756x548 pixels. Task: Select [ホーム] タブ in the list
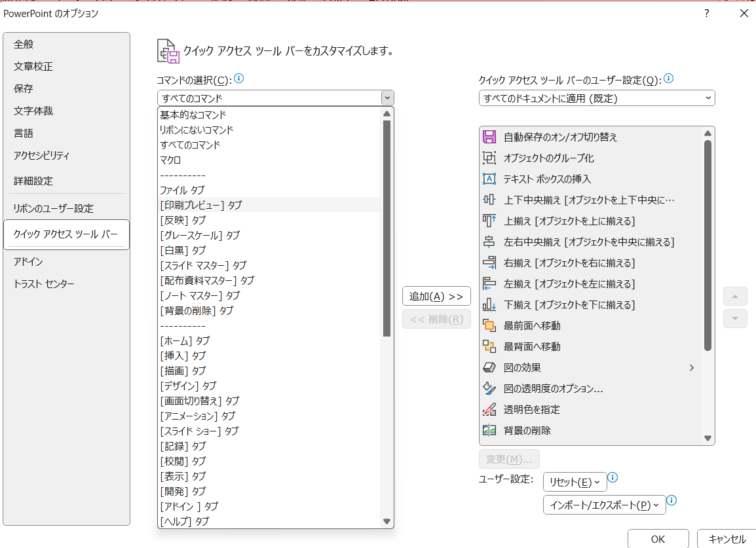[x=269, y=340]
